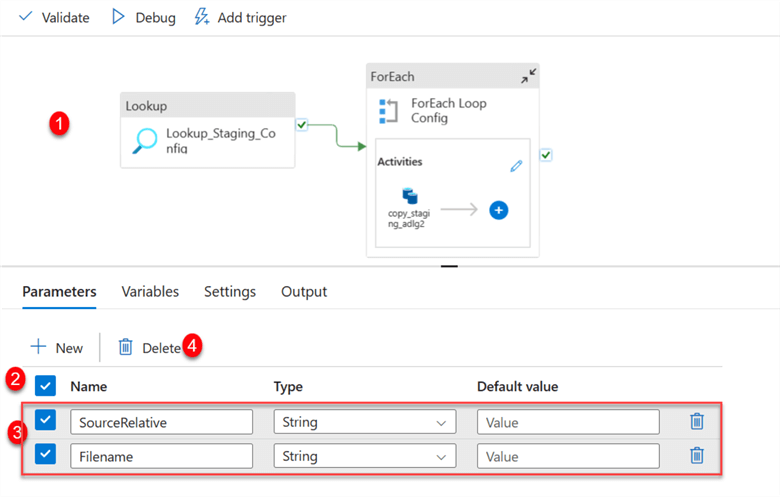Select the copy_staging_adlg2 copy activity icon
The image size is (780, 497).
[409, 196]
